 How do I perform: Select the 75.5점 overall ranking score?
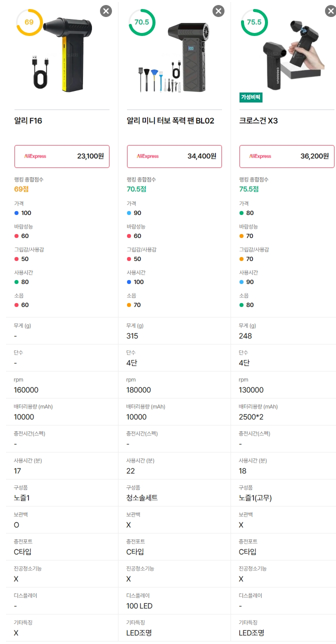point(249,189)
